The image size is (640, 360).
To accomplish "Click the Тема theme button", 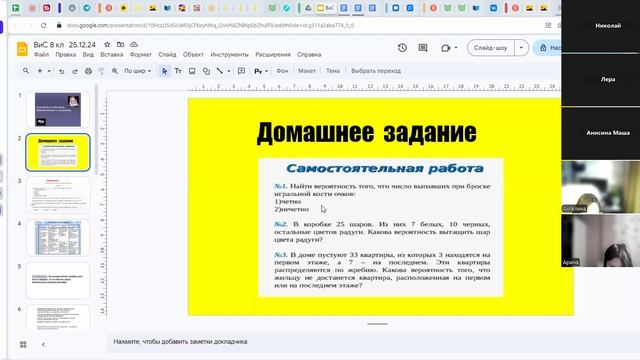I will tap(333, 71).
